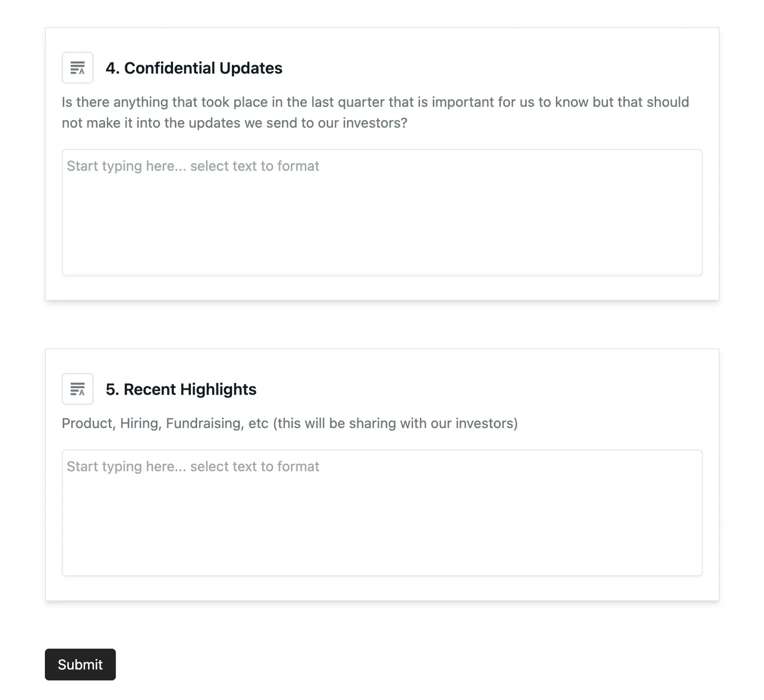Viewport: 764px width, 700px height.
Task: Click the 'Product, Hiring, Fundraising' helper text
Action: 289,423
